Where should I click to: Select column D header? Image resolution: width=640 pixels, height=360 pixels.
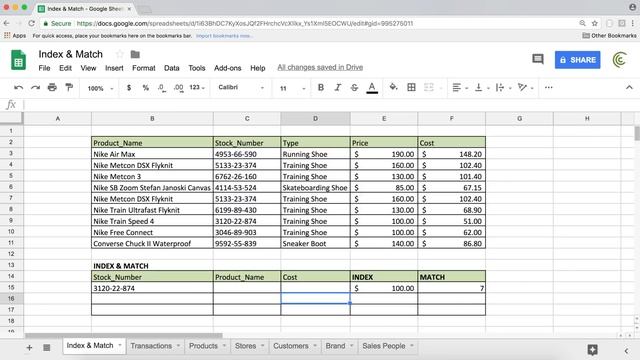[315, 118]
